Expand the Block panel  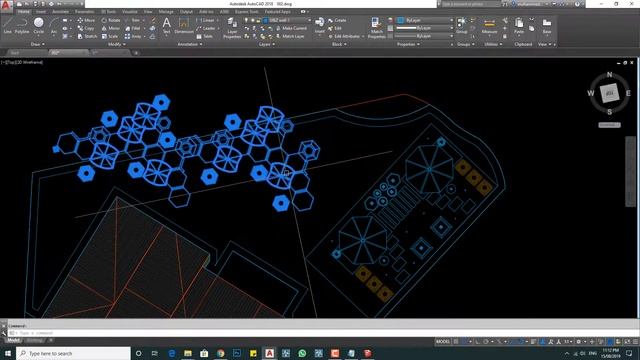click(x=339, y=44)
